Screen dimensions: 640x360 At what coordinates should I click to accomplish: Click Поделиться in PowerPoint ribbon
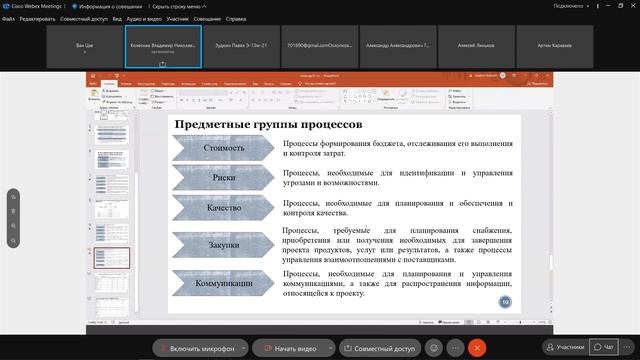pos(538,84)
